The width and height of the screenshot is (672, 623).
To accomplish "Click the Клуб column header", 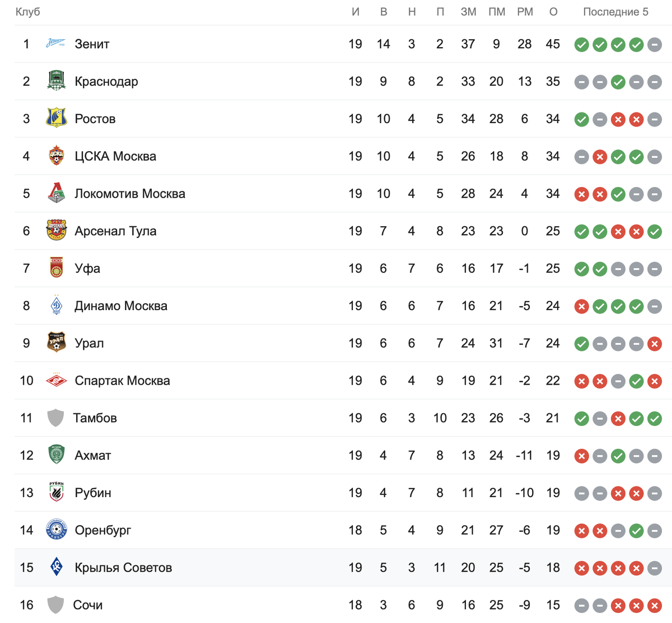I will pyautogui.click(x=27, y=12).
